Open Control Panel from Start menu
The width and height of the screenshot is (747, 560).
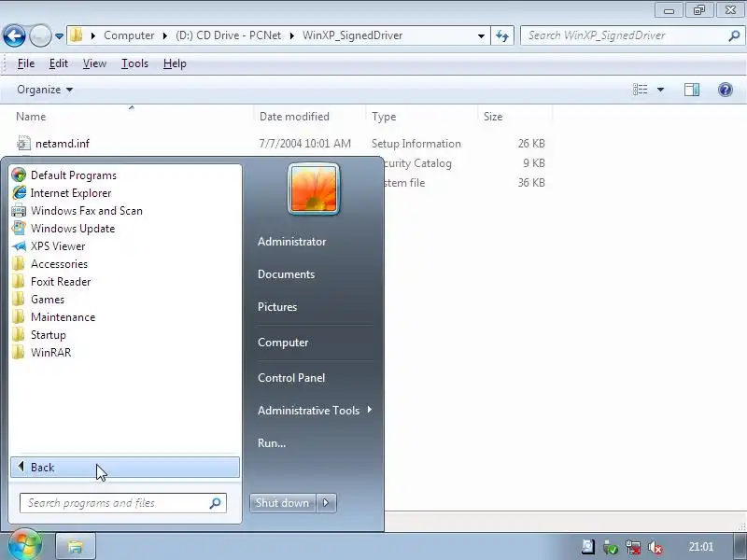(x=291, y=378)
